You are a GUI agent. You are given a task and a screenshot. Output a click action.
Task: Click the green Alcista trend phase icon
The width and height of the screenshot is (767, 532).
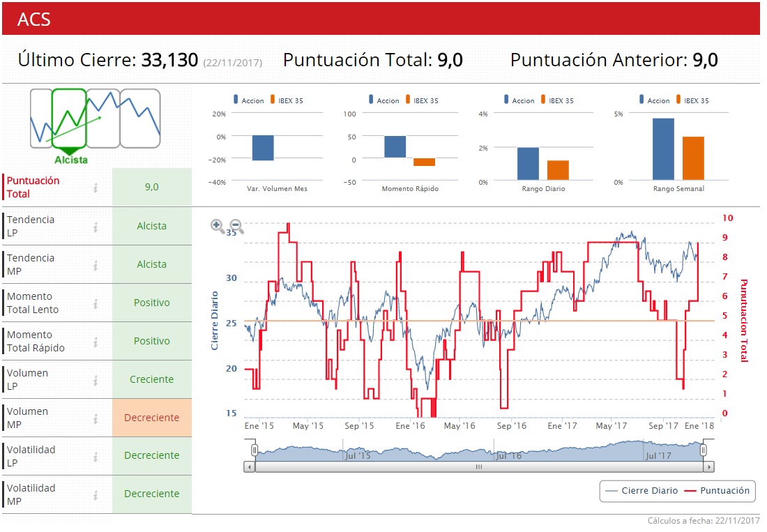(x=69, y=119)
